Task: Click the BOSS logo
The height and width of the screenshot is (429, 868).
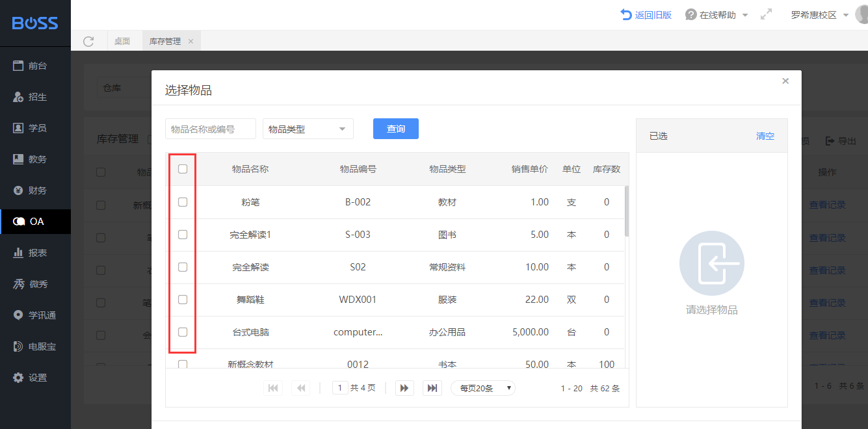Action: coord(35,23)
